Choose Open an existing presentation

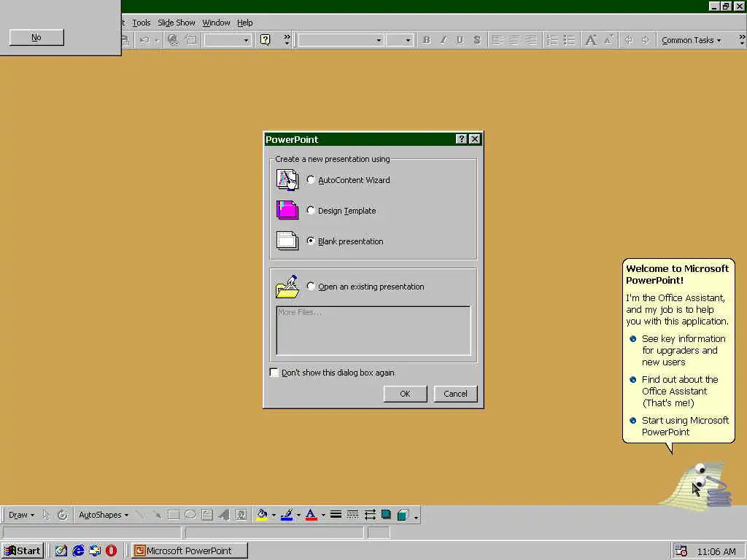[x=311, y=286]
